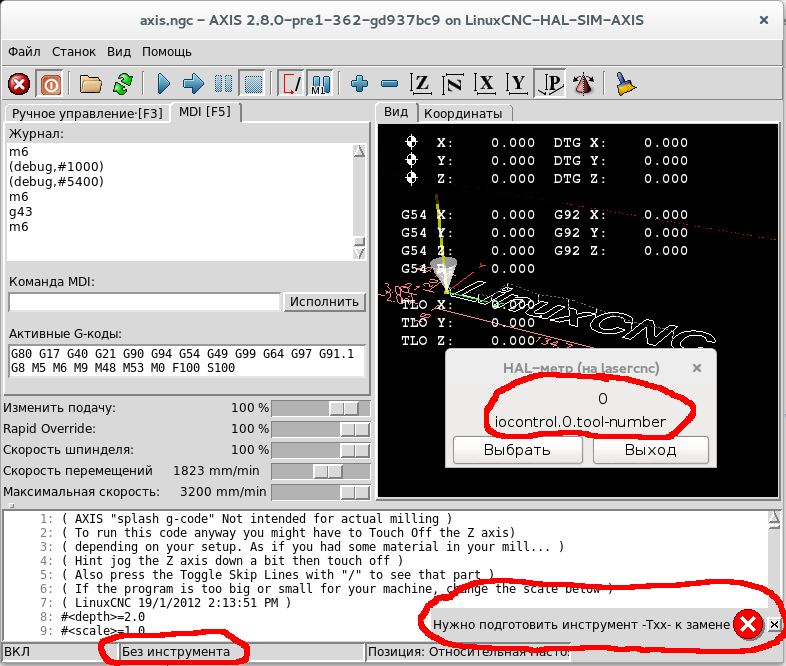Switch to rotated Z view
The height and width of the screenshot is (666, 786).
pos(453,84)
